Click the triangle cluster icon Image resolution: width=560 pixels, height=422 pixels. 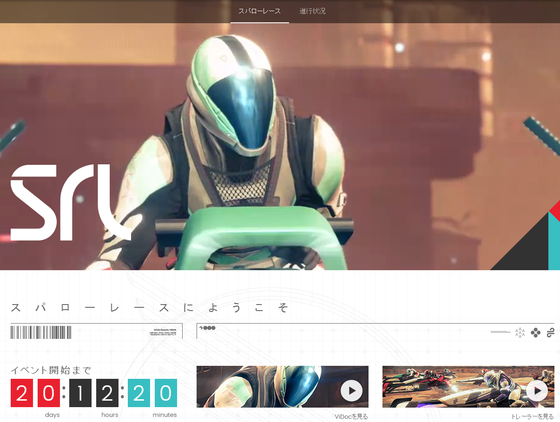pyautogui.click(x=520, y=333)
